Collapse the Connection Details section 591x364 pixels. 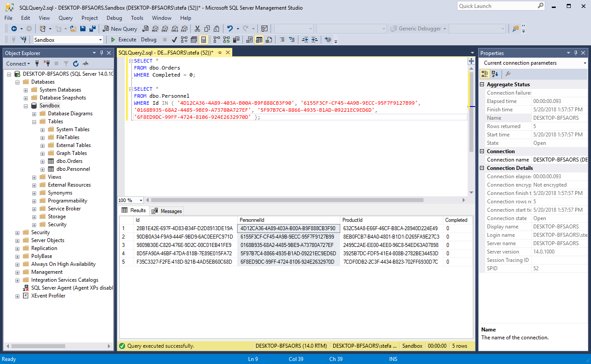pyautogui.click(x=482, y=168)
